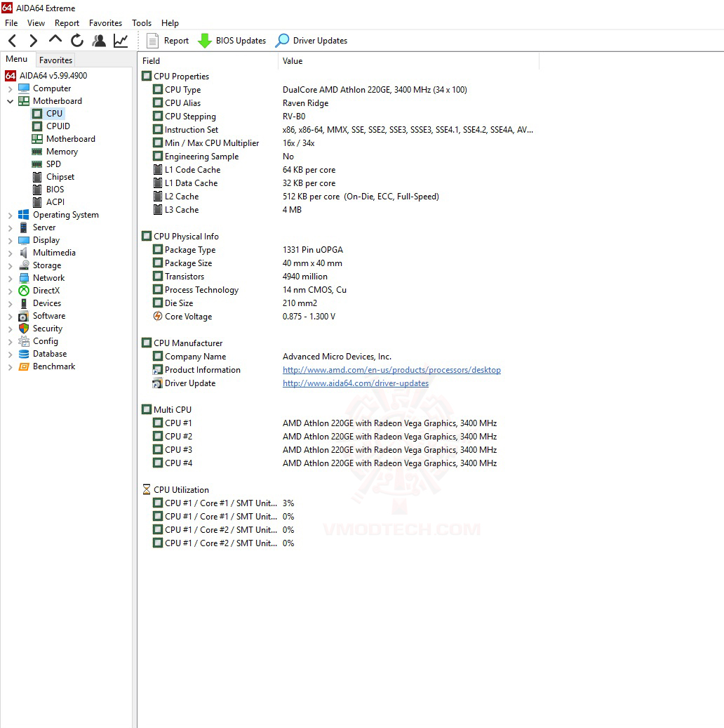Open the View menu
This screenshot has width=724, height=728.
[36, 22]
